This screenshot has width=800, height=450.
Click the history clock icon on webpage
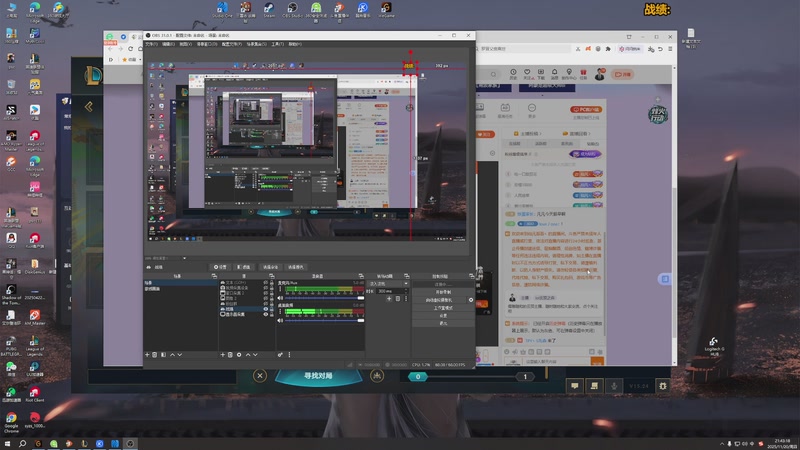click(x=513, y=74)
